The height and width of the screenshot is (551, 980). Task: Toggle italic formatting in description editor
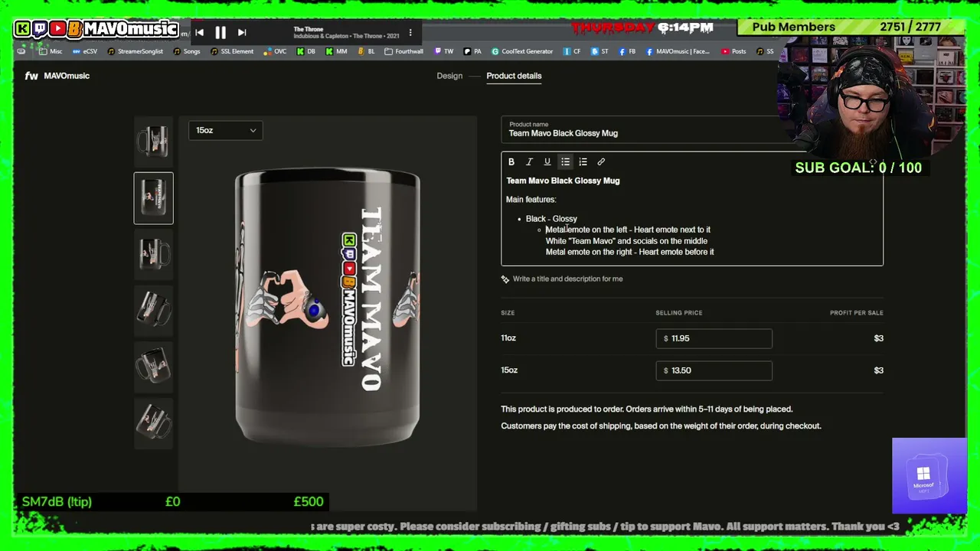coord(529,162)
